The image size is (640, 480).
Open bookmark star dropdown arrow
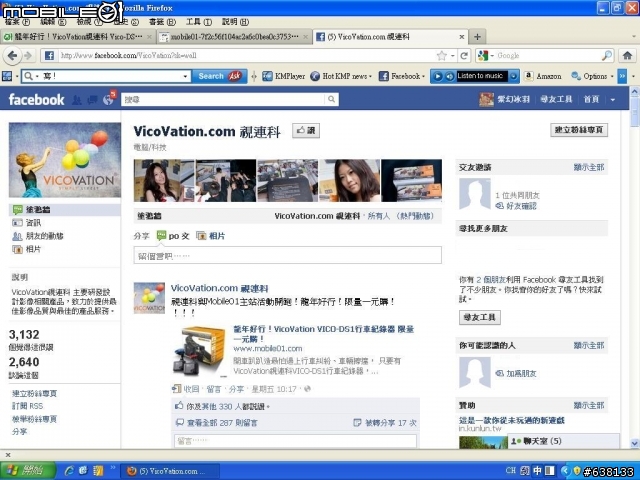coord(453,56)
